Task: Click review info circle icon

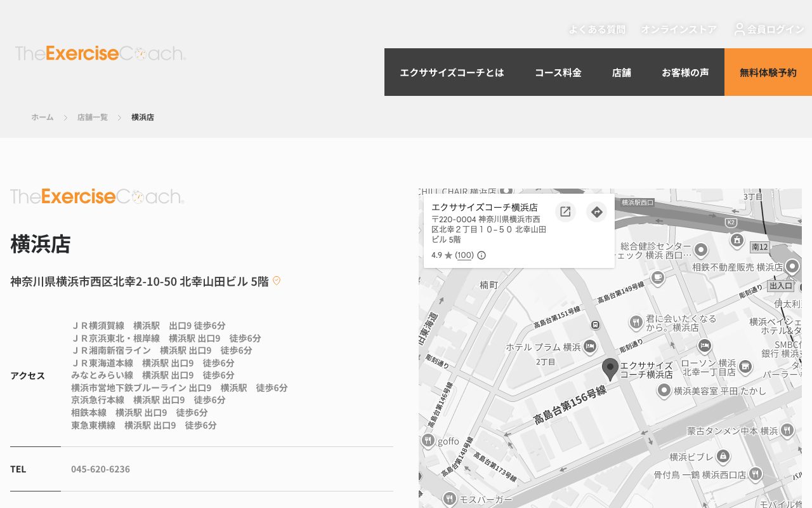Action: tap(481, 255)
